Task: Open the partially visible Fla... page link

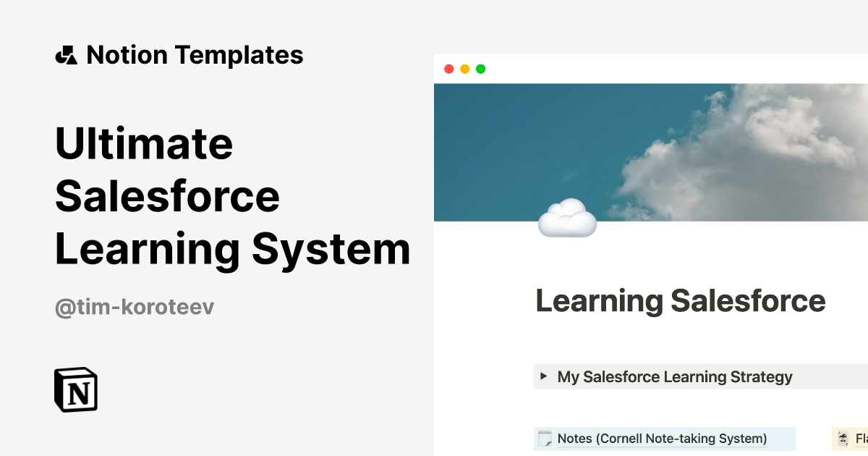Action: (861, 439)
